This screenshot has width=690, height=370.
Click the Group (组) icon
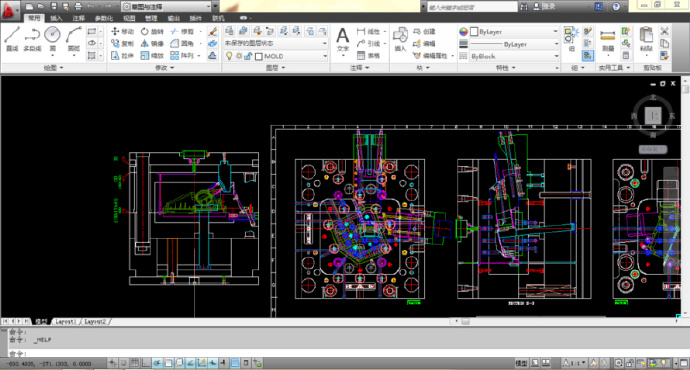point(571,39)
